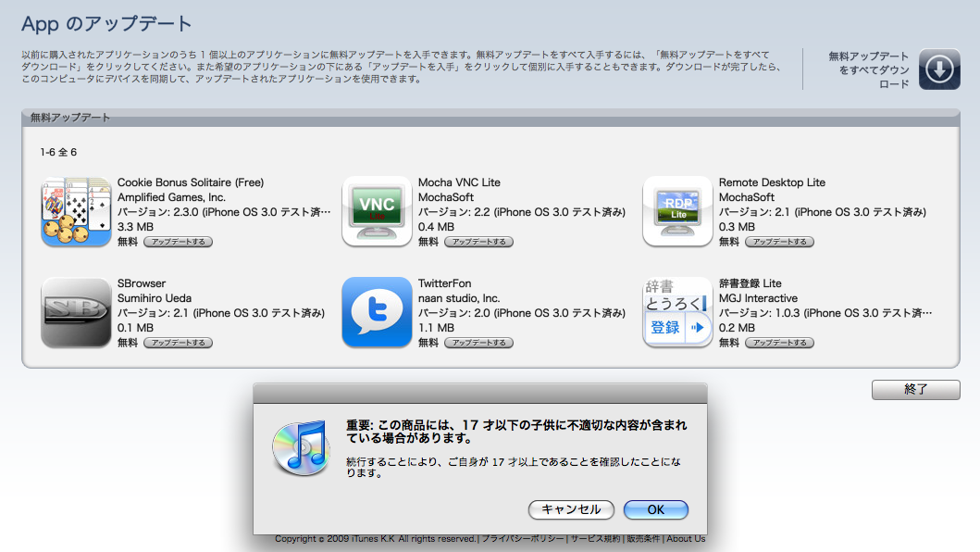980x552 pixels.
Task: Select the SBrowser title text
Action: (x=142, y=282)
